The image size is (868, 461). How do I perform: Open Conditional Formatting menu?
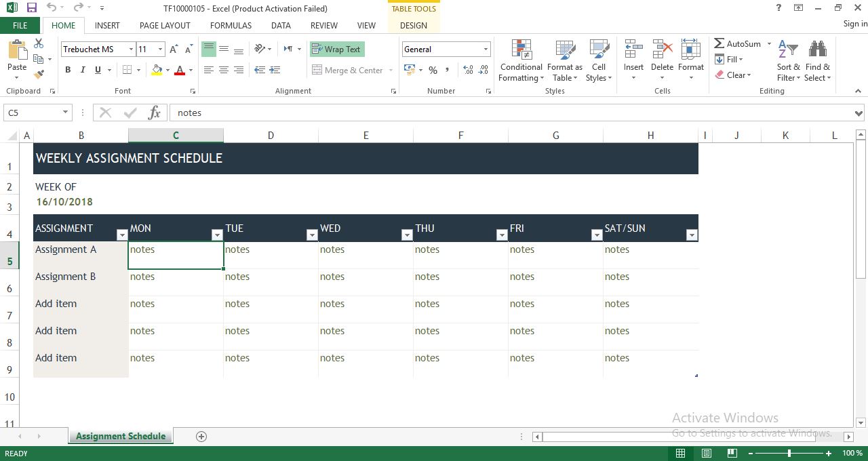coord(521,61)
